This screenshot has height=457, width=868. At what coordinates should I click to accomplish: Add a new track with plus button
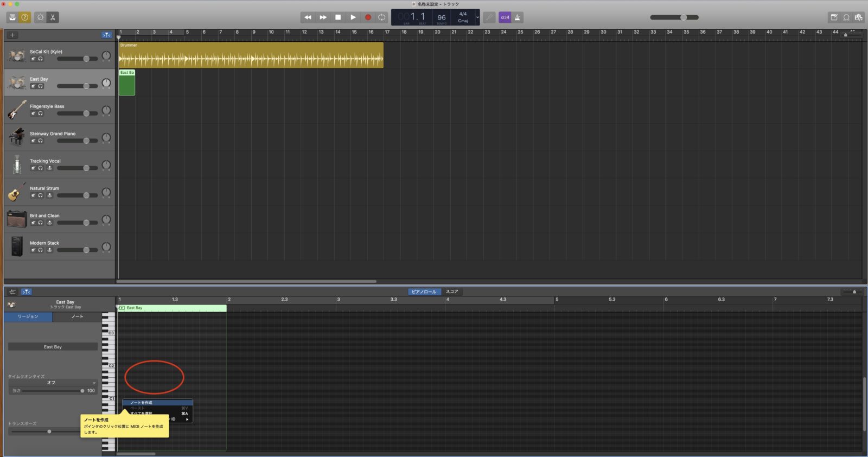[x=12, y=35]
